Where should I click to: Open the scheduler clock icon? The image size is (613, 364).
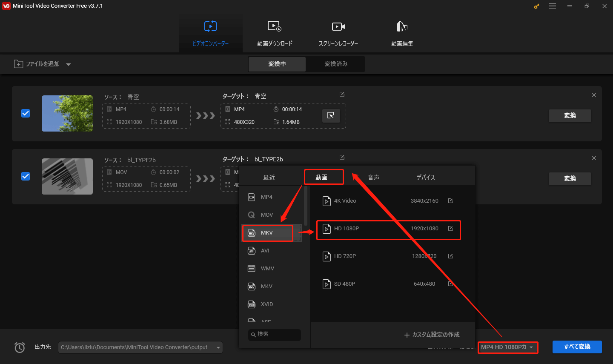[20, 347]
